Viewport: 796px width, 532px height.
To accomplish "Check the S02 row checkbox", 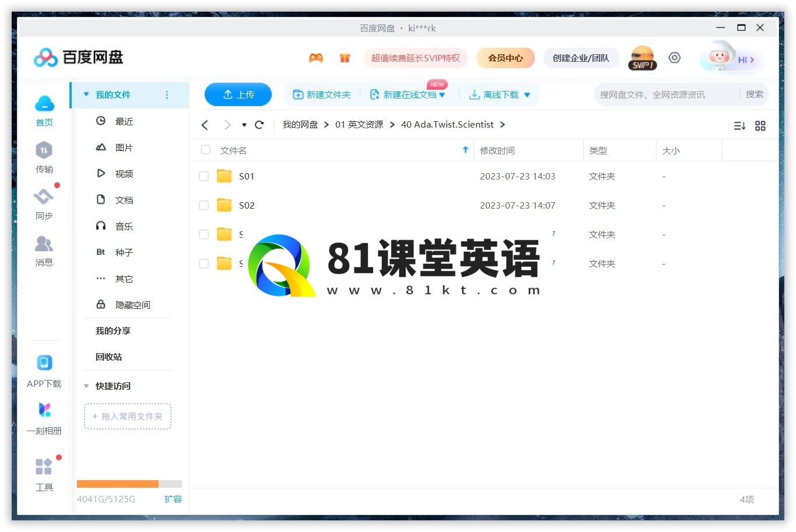I will tap(204, 205).
